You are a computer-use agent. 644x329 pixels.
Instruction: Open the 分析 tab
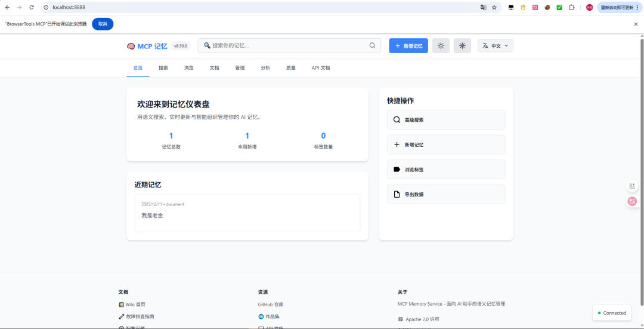click(265, 68)
